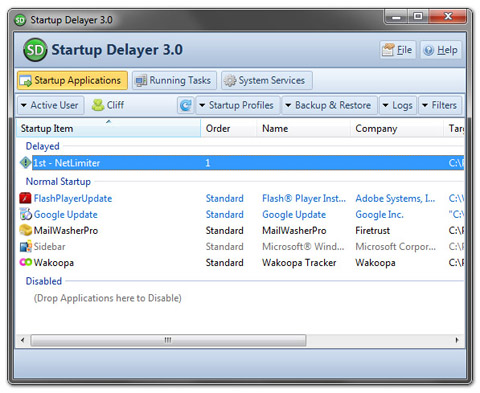Switch to the Running Tasks tab
The image size is (480, 393).
pyautogui.click(x=174, y=80)
